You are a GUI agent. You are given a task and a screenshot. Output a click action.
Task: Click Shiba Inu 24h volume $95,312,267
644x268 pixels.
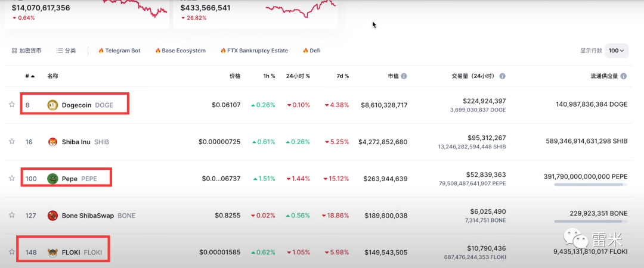(x=487, y=138)
